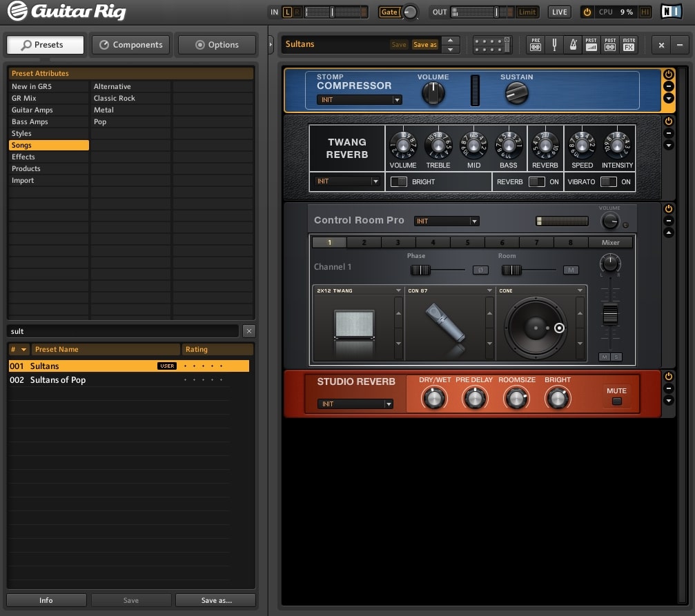Minimize the Studio Reverb module
The width and height of the screenshot is (695, 616).
pyautogui.click(x=669, y=388)
